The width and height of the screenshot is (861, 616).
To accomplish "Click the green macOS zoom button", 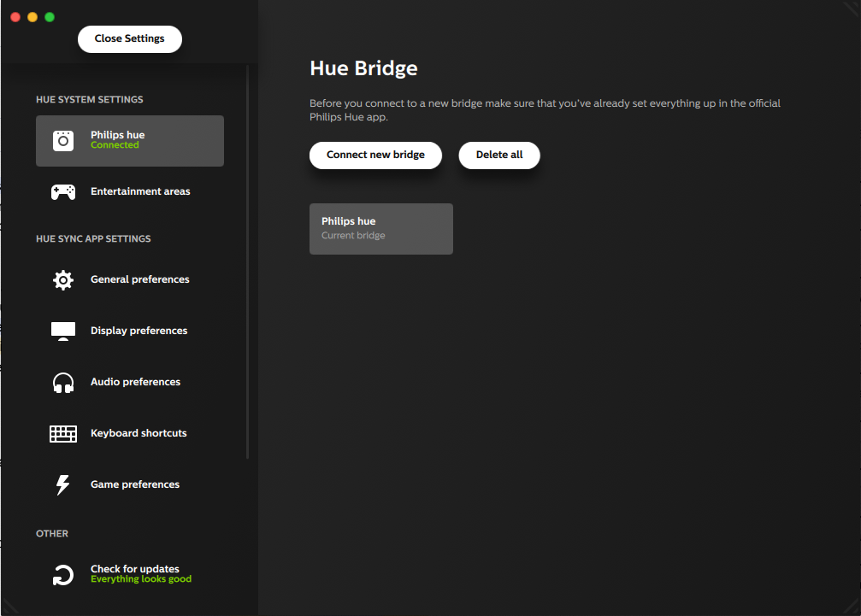I will pos(50,17).
